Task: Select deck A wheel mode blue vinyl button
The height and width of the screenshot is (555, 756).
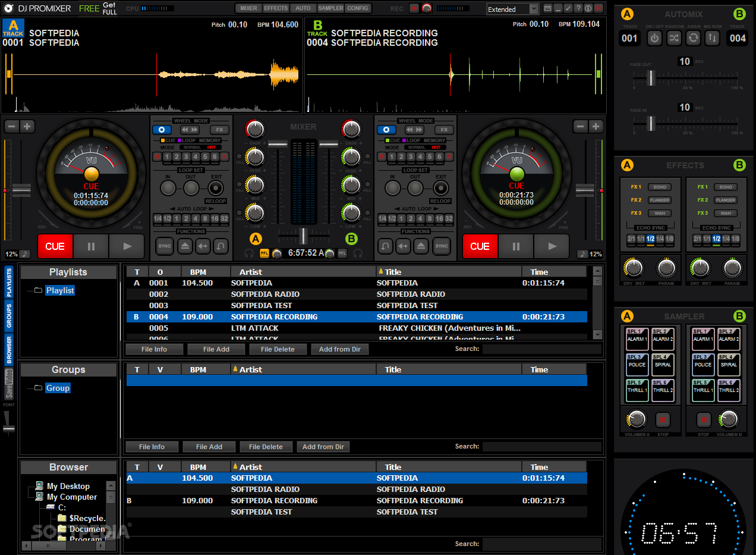Action: coord(162,130)
